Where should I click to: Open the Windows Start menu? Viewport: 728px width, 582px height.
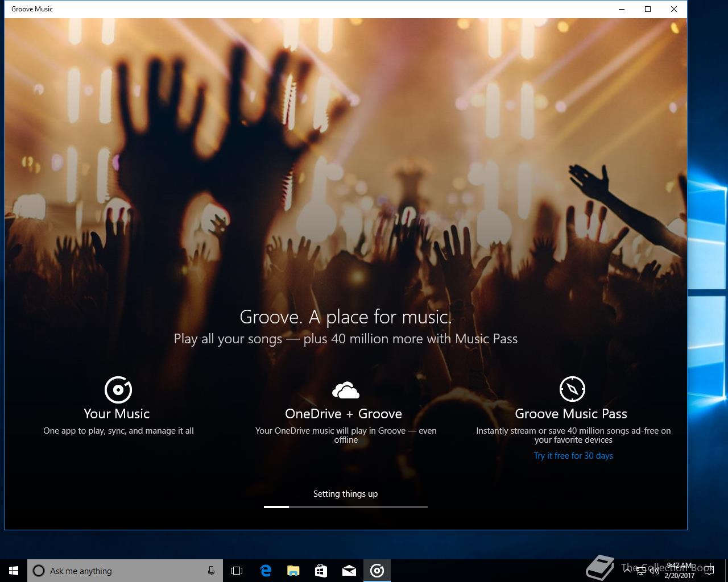coord(14,571)
